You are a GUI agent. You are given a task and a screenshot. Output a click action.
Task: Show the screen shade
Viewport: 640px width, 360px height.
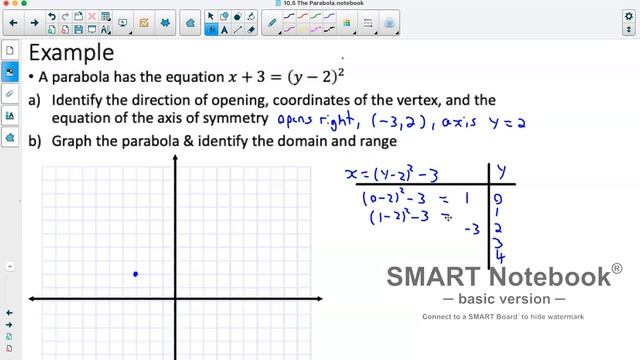(92, 29)
